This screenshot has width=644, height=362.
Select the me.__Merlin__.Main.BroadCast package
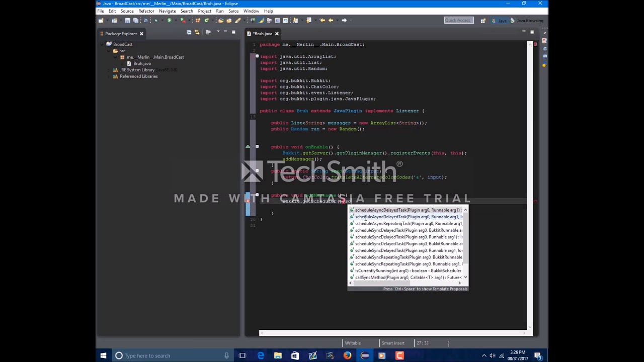click(x=151, y=57)
